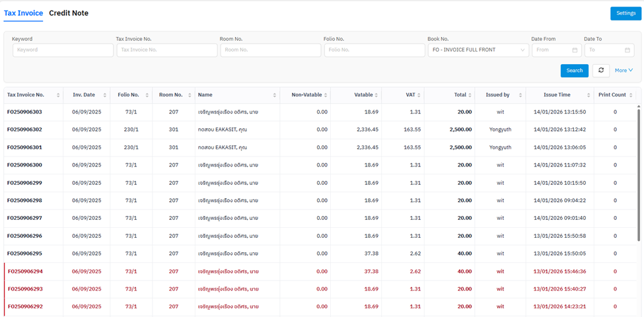Screen dimensions: 644x317
Task: Sort by Issued by column arrows
Action: [520, 95]
